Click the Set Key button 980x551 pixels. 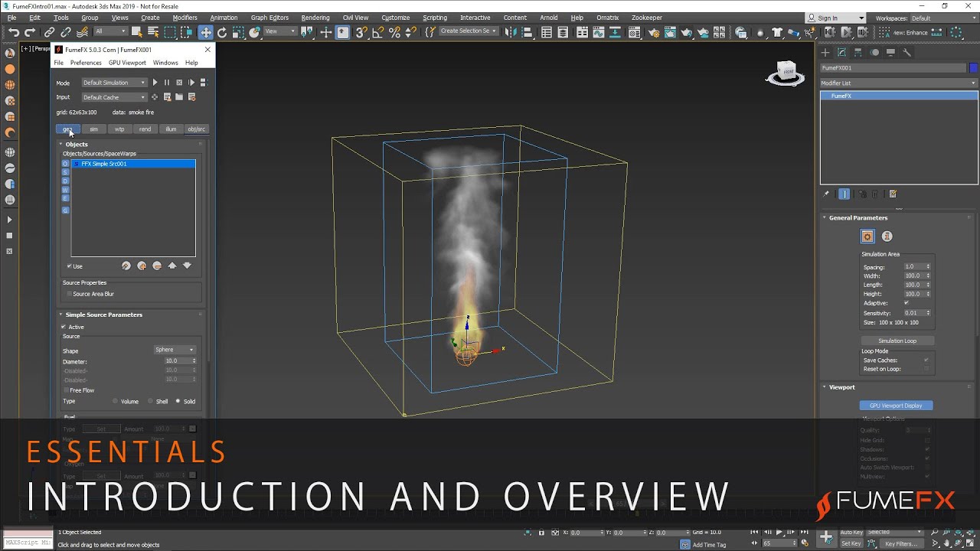pyautogui.click(x=851, y=543)
